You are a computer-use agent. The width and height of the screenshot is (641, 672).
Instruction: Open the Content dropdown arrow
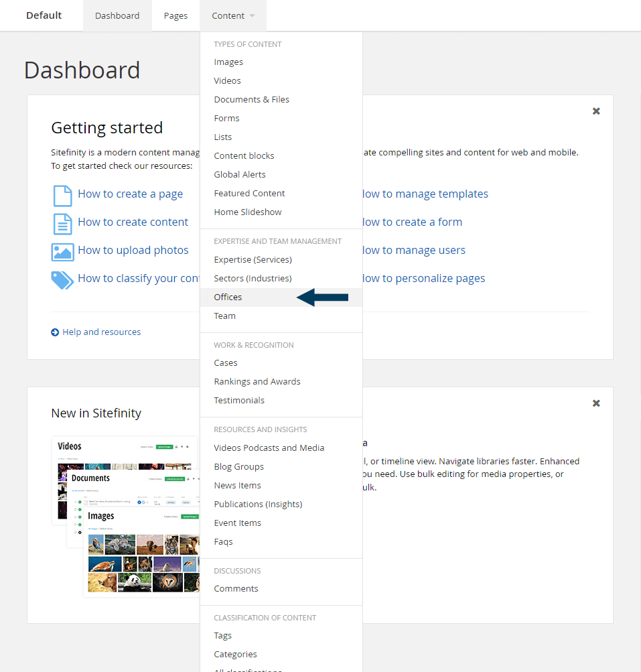coord(252,15)
